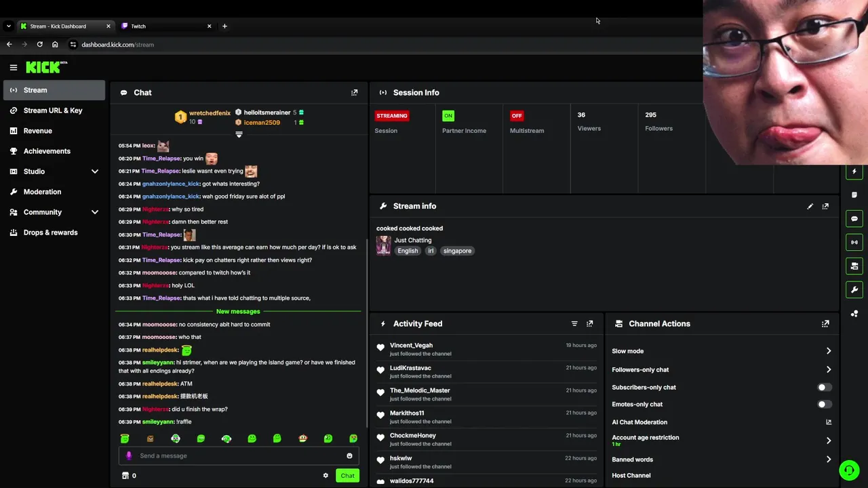868x488 pixels.
Task: Open Account age restriction options arrow
Action: pyautogui.click(x=828, y=441)
